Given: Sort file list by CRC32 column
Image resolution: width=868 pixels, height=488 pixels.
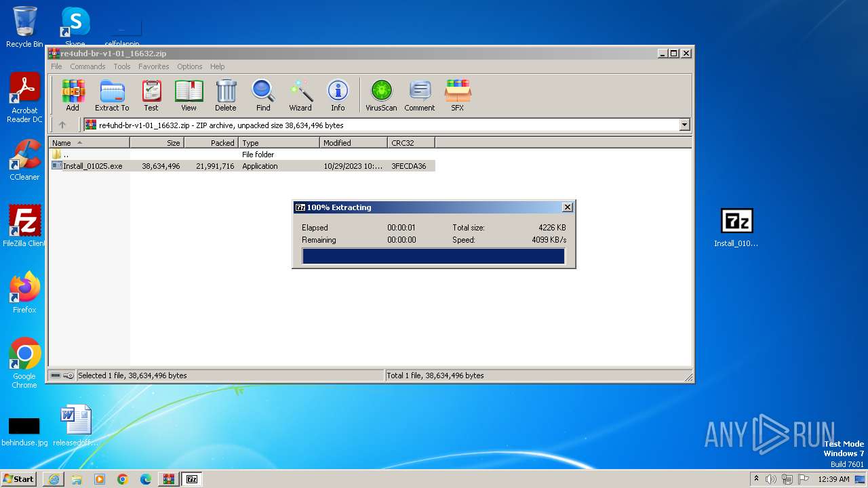Looking at the screenshot, I should click(411, 143).
